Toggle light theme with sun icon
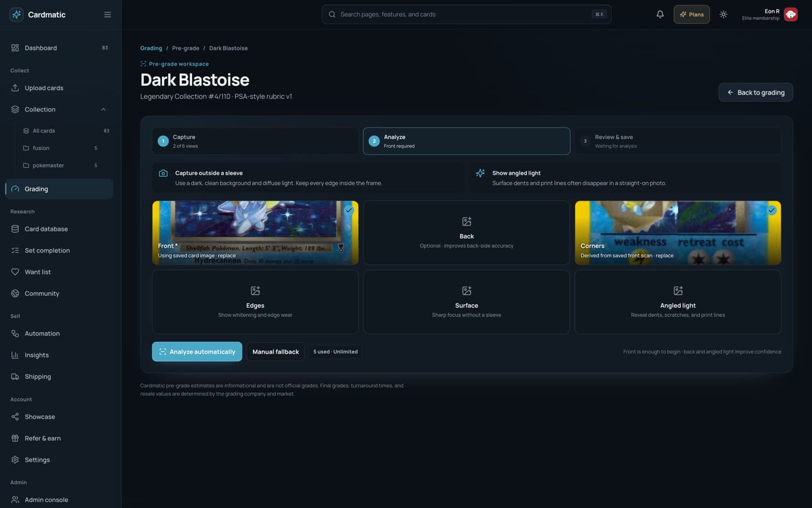The image size is (812, 508). point(723,15)
